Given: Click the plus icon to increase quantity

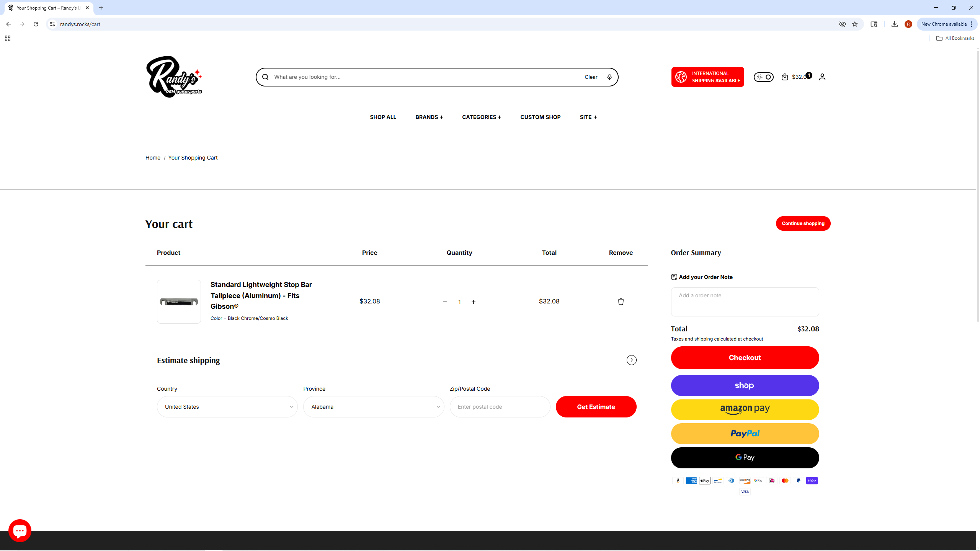Looking at the screenshot, I should pyautogui.click(x=474, y=302).
